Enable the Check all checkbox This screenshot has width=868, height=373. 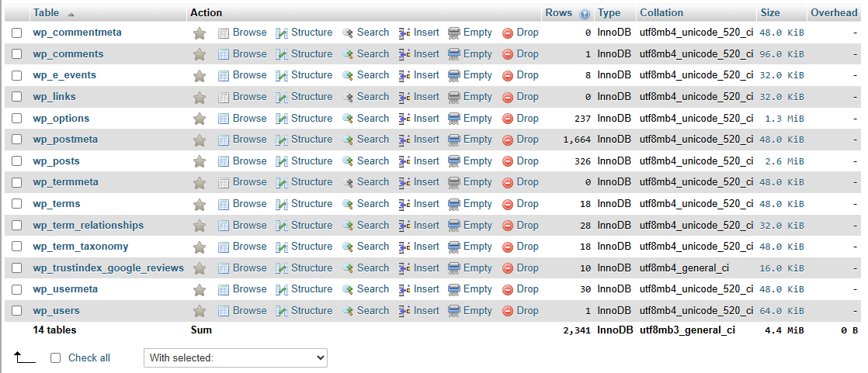pos(55,358)
